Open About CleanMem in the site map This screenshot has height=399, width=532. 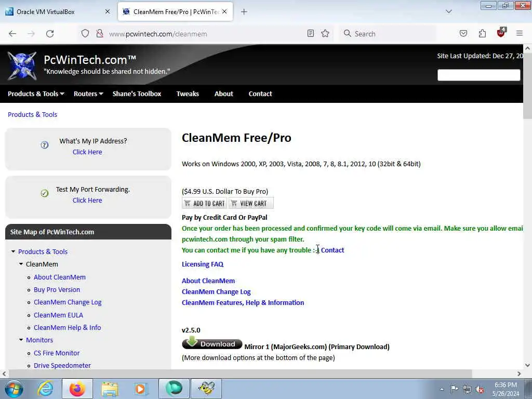60,277
